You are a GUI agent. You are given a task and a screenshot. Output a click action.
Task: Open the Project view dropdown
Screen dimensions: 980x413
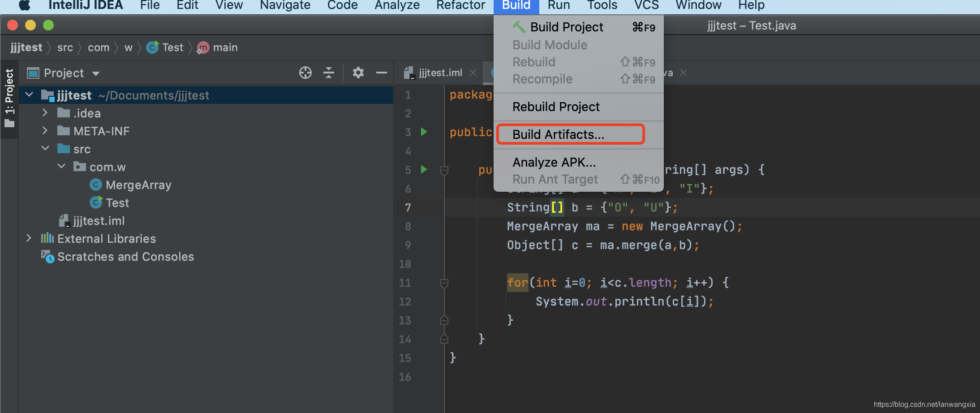point(95,73)
